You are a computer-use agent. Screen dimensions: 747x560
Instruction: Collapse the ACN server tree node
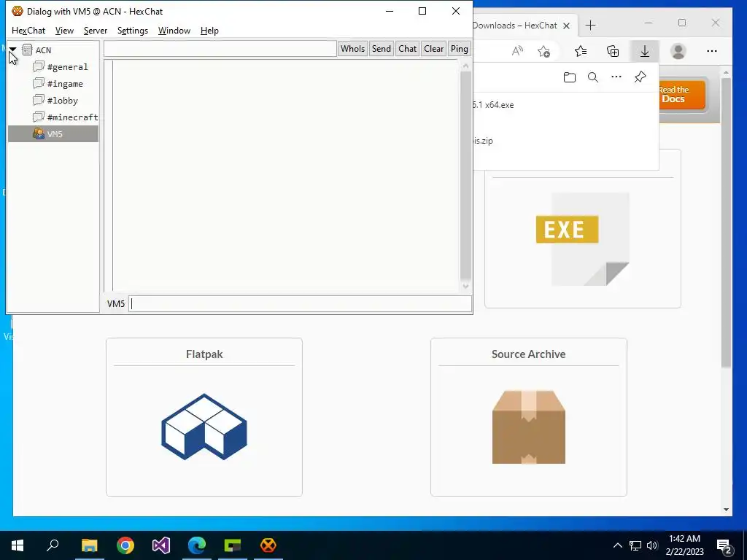point(13,50)
